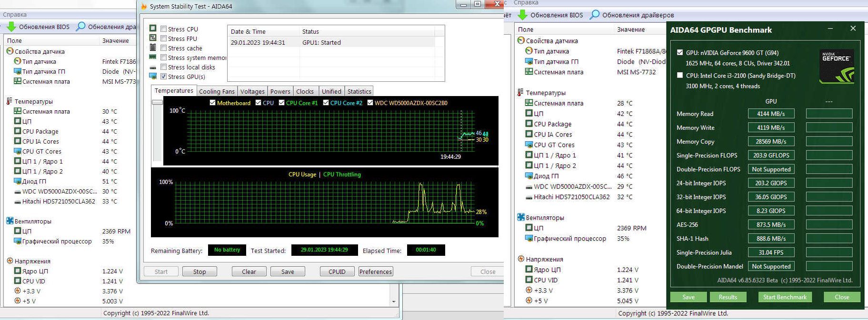Select Stress FPU percent icon
This screenshot has width=868, height=320.
153,38
